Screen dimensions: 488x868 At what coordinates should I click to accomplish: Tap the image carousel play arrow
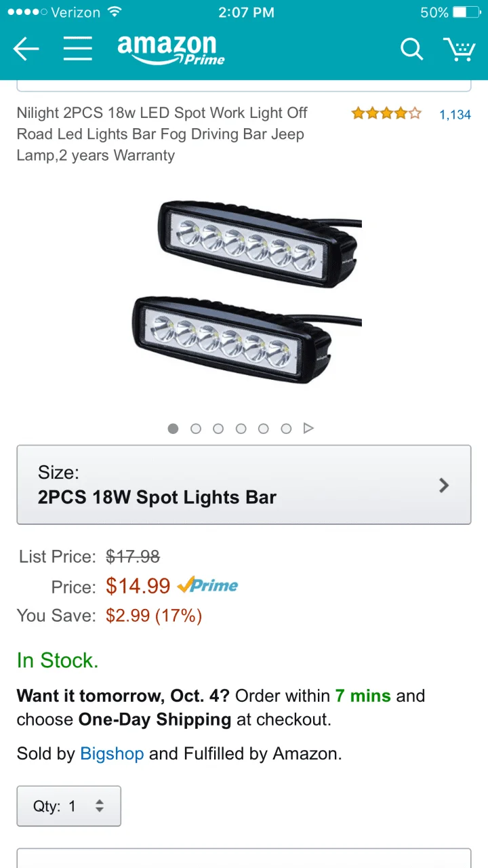(x=308, y=428)
